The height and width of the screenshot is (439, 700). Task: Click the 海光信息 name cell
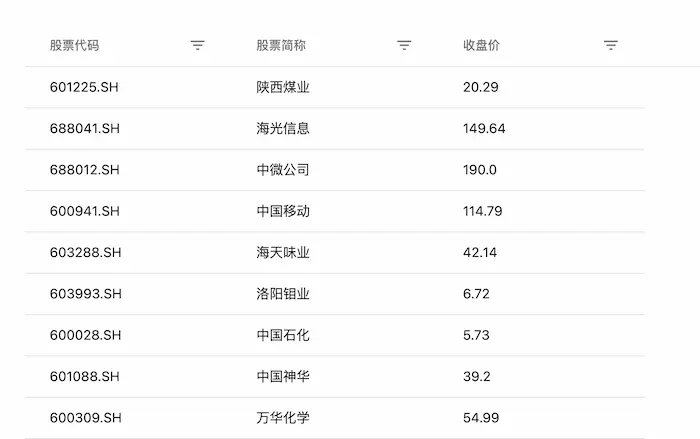283,129
